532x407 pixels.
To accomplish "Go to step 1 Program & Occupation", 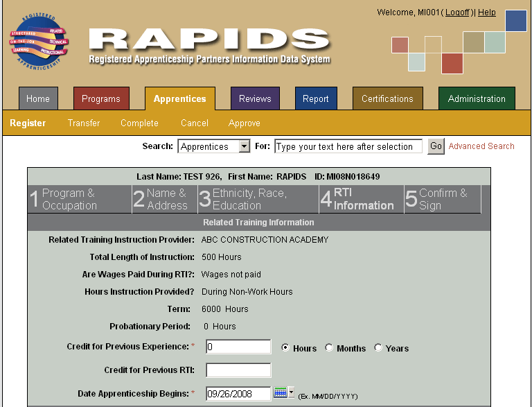I will 80,199.
